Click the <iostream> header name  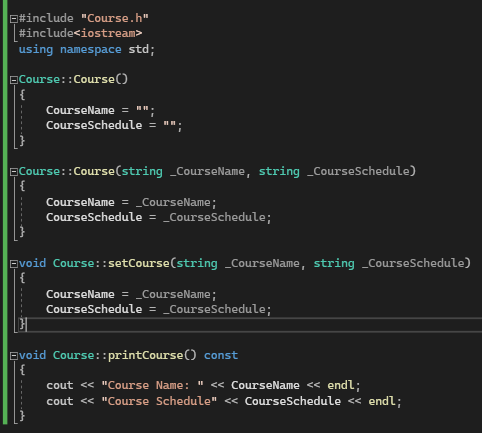[x=108, y=33]
